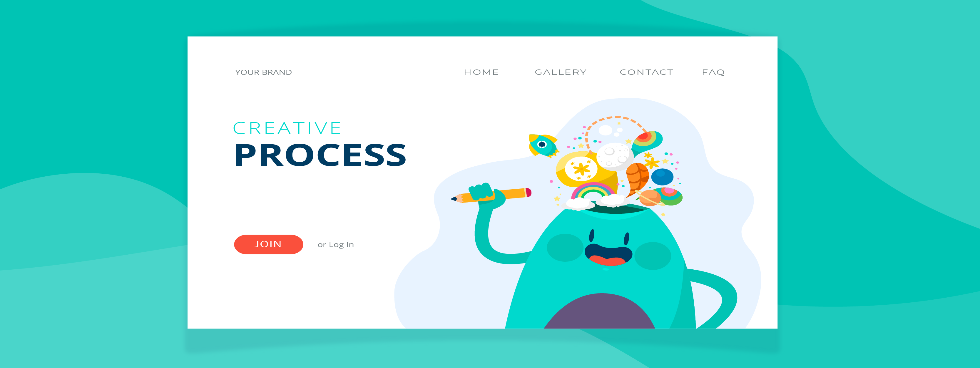Click the YOUR BRAND logo text

[x=263, y=71]
